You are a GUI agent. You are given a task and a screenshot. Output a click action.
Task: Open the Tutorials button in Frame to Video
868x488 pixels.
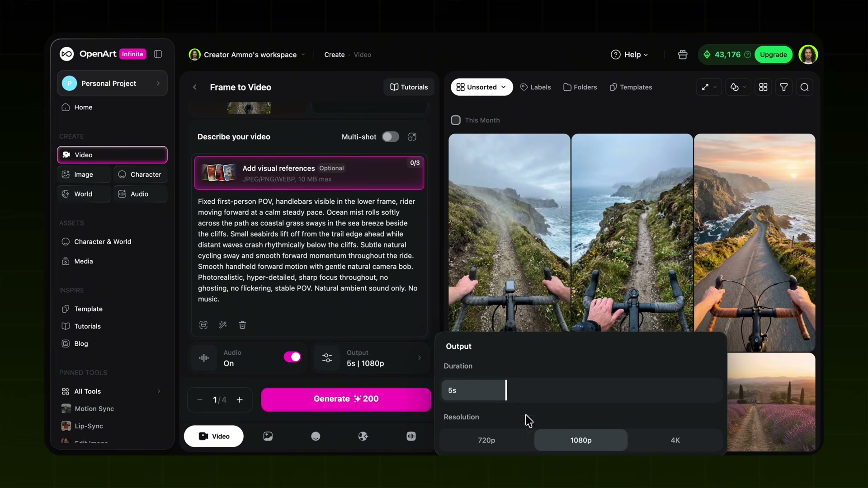(x=409, y=87)
